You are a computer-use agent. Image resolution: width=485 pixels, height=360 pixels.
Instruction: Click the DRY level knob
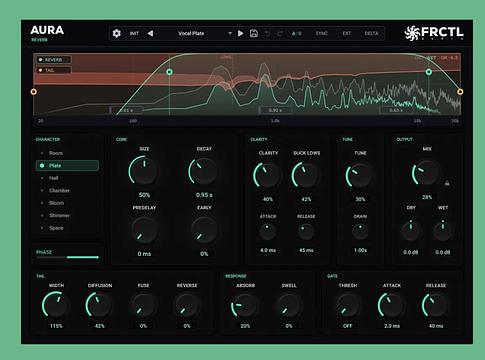coord(411,231)
